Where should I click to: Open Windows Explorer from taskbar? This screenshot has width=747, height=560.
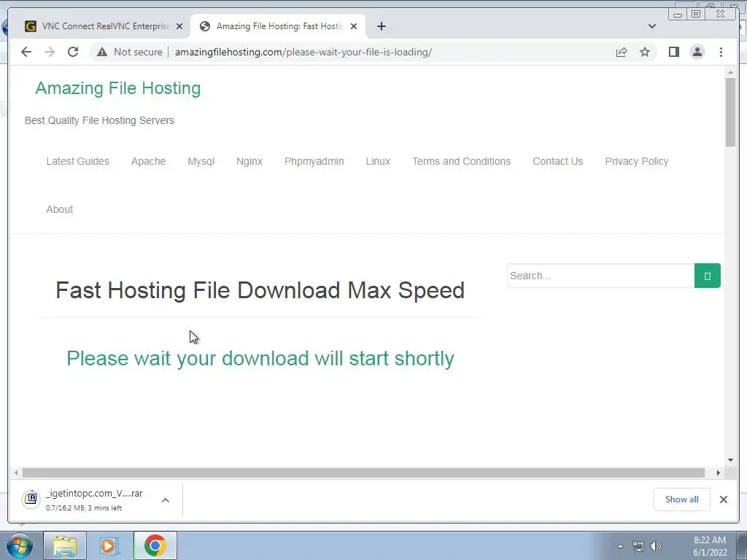point(65,545)
